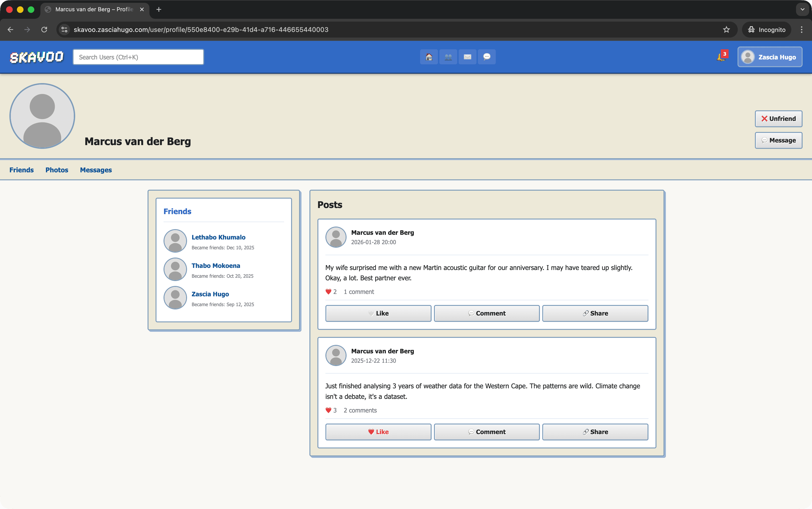Screen dimensions: 812x509
Task: Unfriend Marcus van der Berg
Action: point(778,119)
